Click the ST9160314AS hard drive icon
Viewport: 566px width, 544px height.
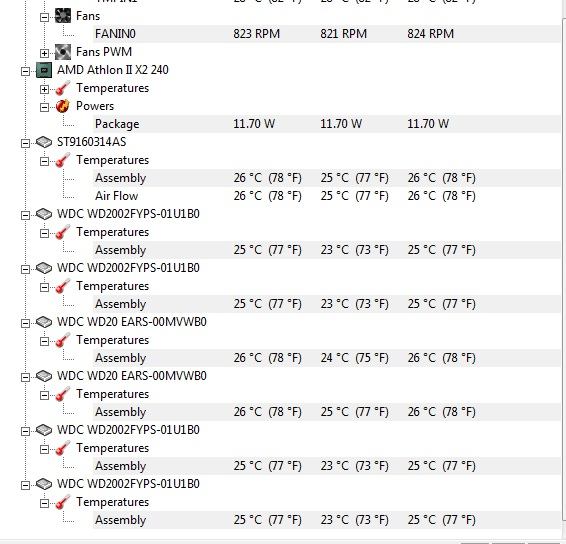44,142
